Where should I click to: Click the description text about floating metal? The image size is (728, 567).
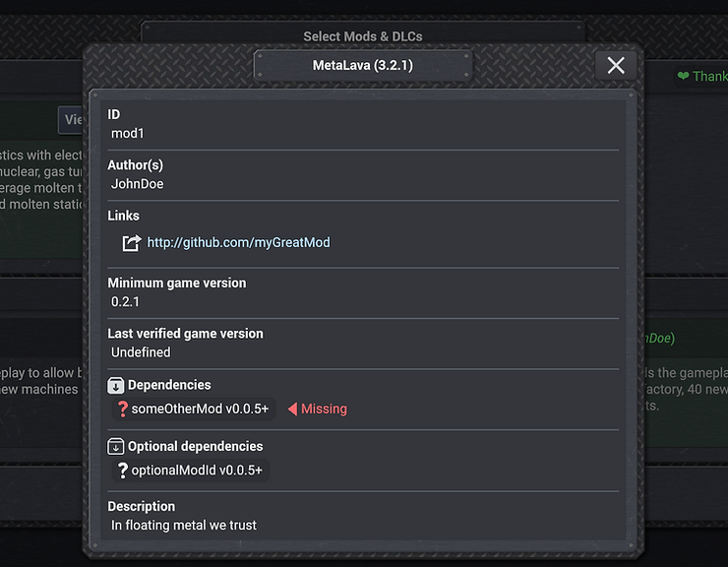click(x=184, y=526)
